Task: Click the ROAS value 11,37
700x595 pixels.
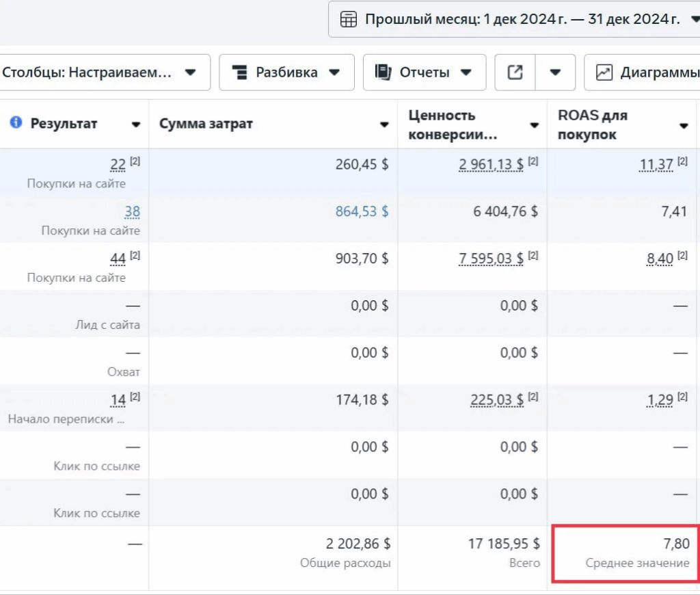Action: (656, 164)
